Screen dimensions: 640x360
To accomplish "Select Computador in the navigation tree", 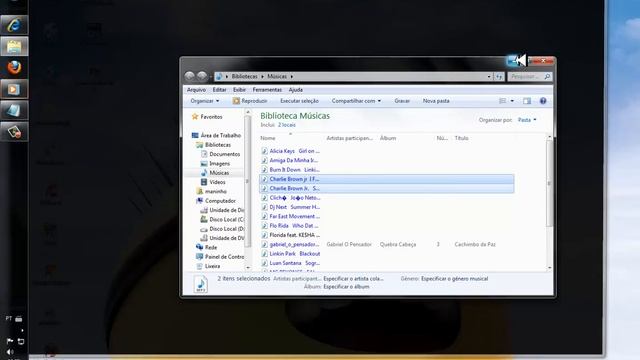I will coord(220,201).
